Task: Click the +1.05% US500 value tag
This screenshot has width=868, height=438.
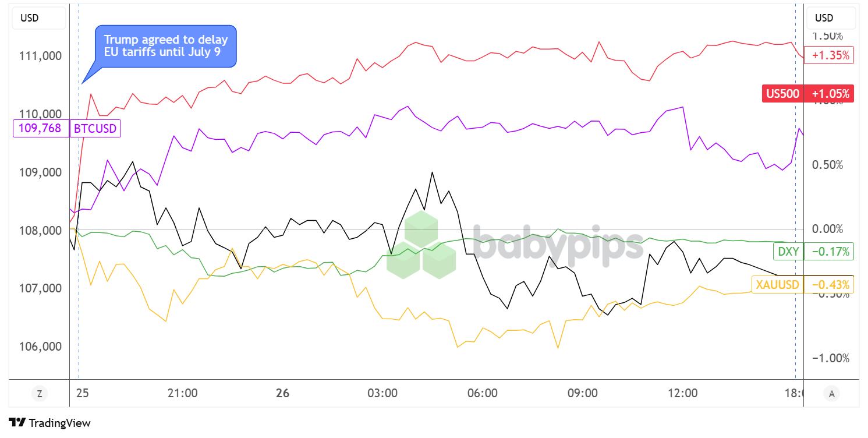Action: tap(829, 93)
